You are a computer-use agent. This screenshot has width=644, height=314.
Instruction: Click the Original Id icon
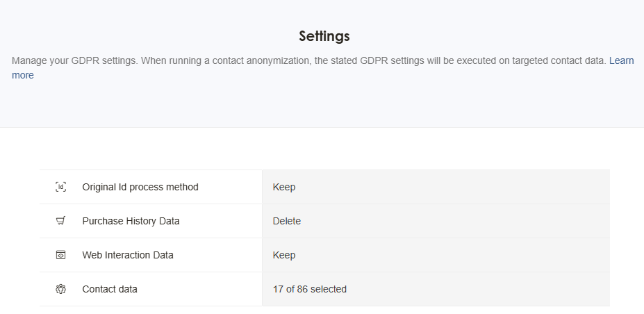[x=60, y=187]
